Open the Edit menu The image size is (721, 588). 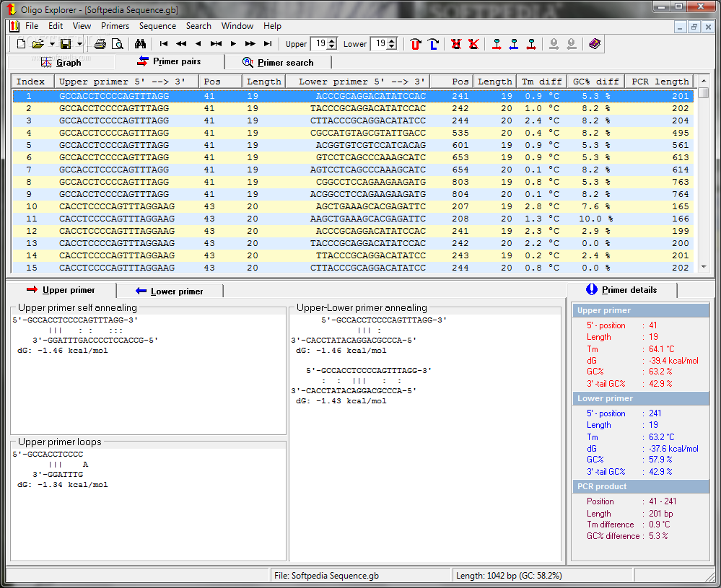point(56,26)
